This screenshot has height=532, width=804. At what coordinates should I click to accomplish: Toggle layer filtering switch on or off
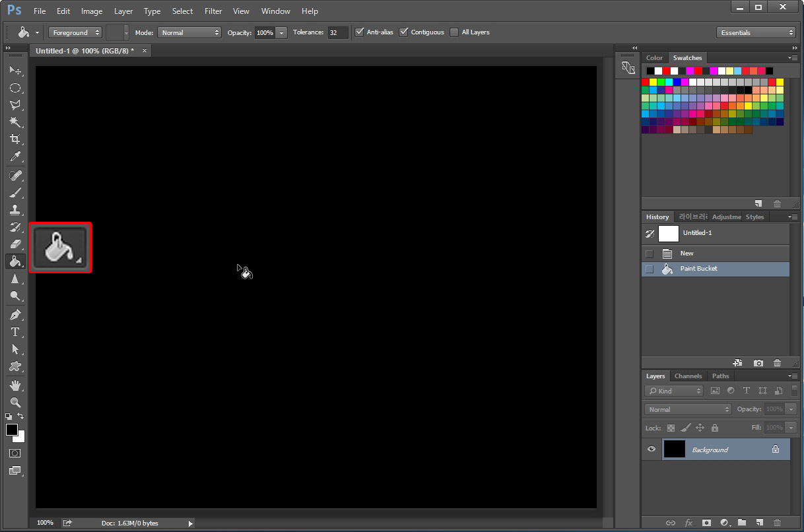tap(794, 390)
